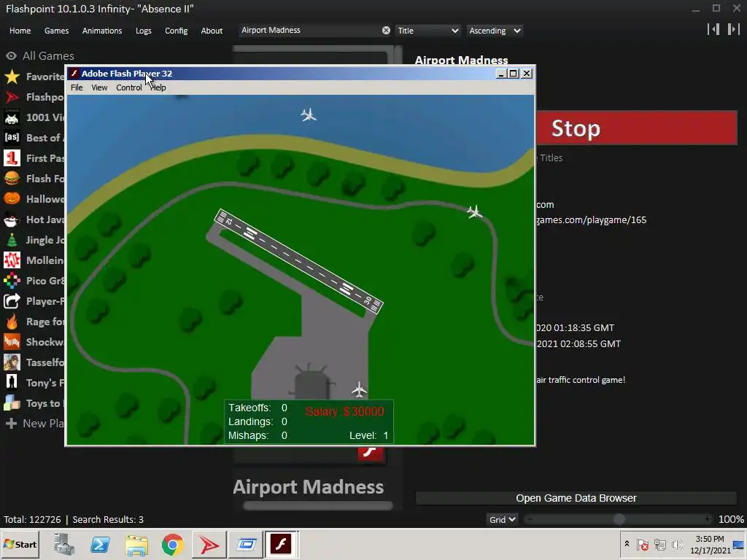Select the Toys playlist blocks icon
Image resolution: width=747 pixels, height=560 pixels.
point(12,403)
